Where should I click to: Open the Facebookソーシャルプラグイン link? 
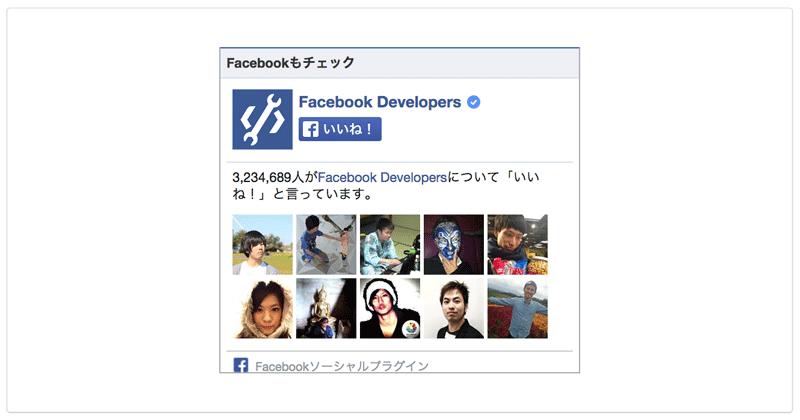click(x=342, y=366)
